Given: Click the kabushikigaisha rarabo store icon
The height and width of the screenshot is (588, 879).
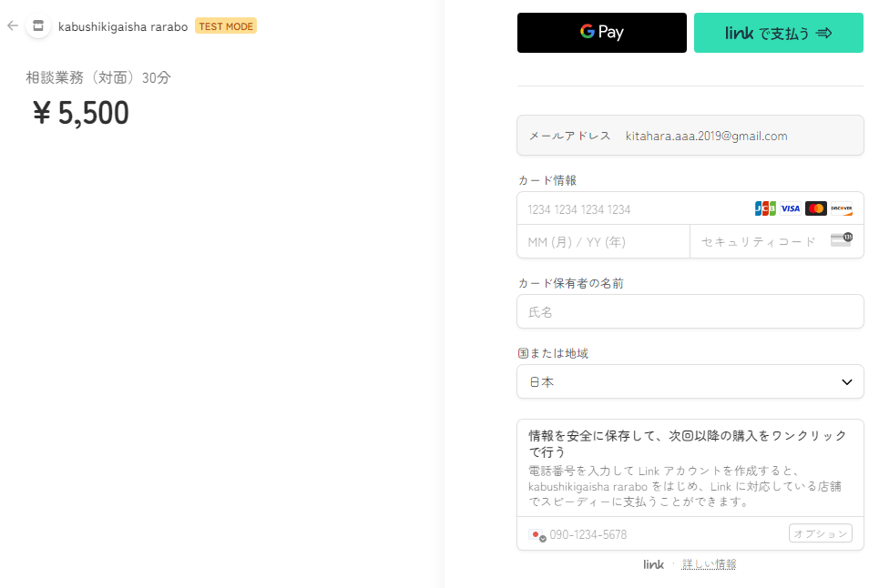Looking at the screenshot, I should point(38,26).
